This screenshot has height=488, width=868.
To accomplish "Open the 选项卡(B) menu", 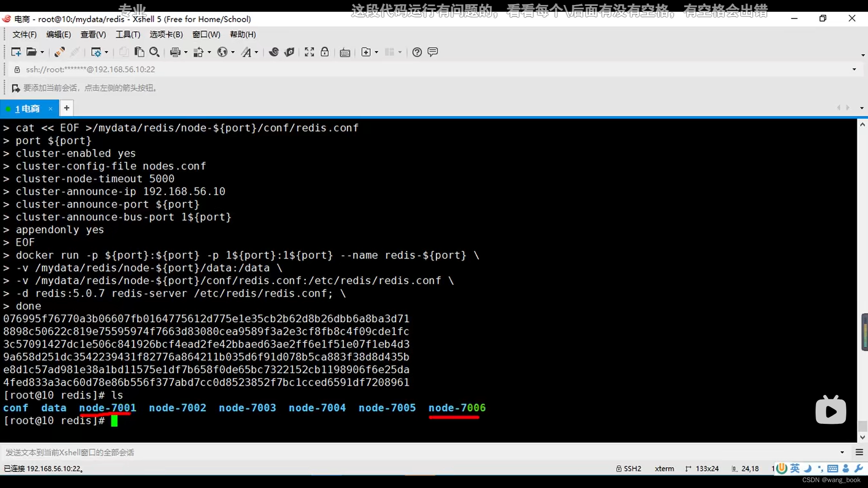I will (166, 35).
